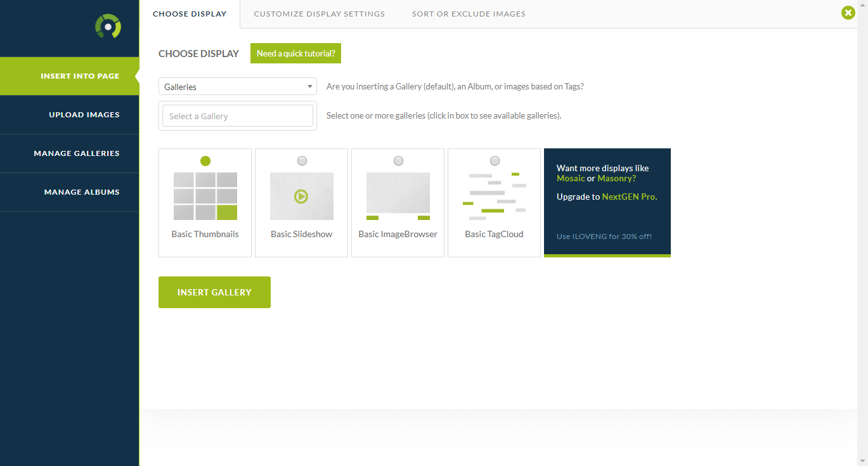Enable the Basic TagCloud radio option
This screenshot has width=868, height=466.
[495, 161]
